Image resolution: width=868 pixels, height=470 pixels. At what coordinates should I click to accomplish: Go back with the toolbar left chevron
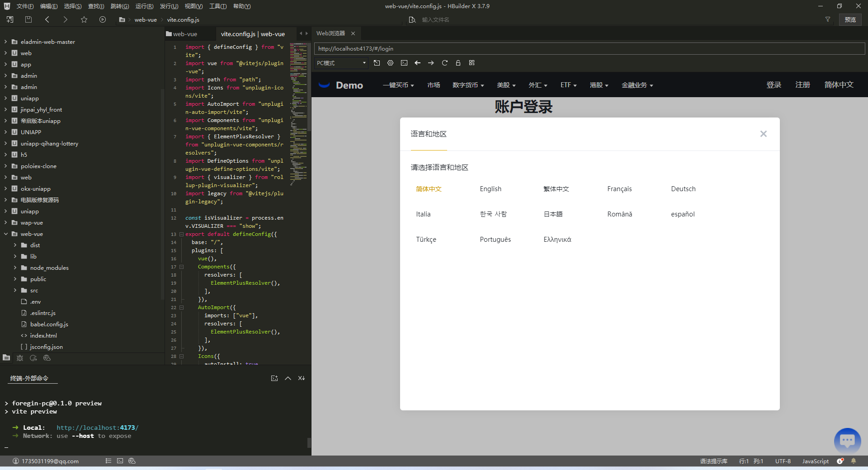[x=47, y=19]
